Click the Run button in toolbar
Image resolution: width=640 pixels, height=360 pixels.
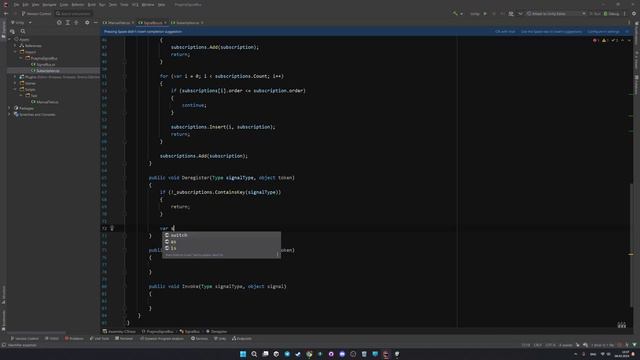[595, 13]
